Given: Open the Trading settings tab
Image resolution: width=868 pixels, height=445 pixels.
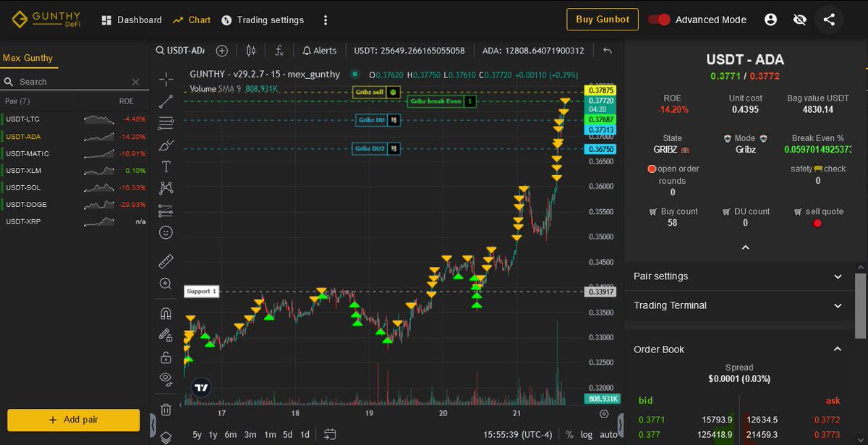Looking at the screenshot, I should click(263, 20).
